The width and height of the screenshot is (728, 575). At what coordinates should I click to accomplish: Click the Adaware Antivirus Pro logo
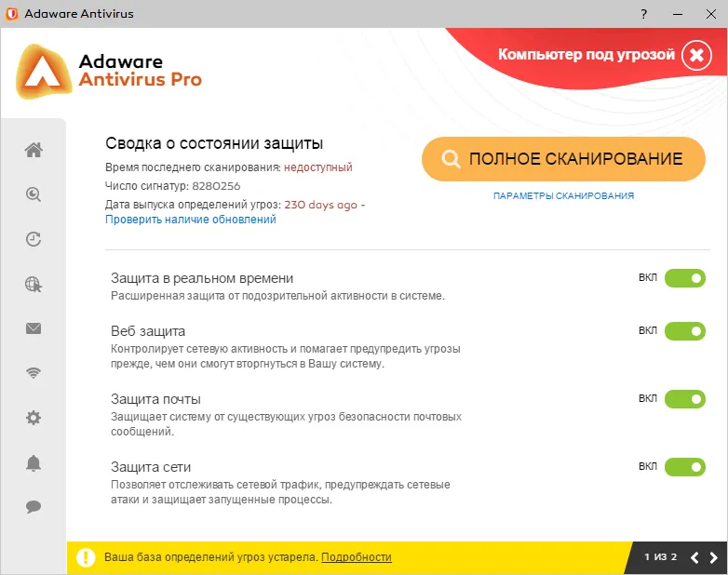click(x=110, y=71)
